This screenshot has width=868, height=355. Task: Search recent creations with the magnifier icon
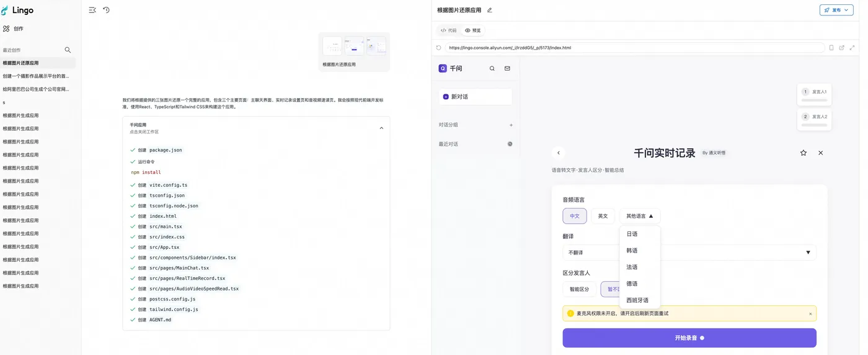click(x=68, y=50)
